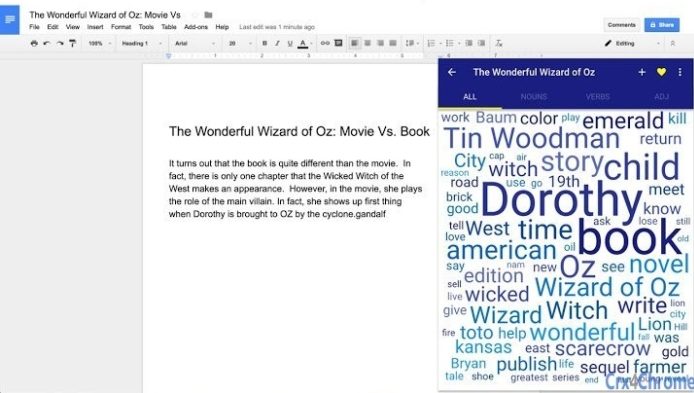Click the word 'kansas' in the cloud

(x=483, y=347)
